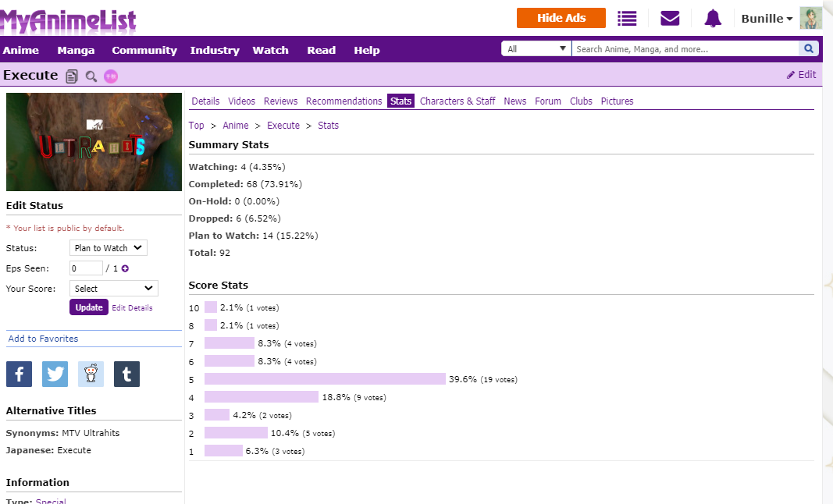Image resolution: width=833 pixels, height=504 pixels.
Task: Click the Eps Seen input field
Action: pyautogui.click(x=86, y=268)
